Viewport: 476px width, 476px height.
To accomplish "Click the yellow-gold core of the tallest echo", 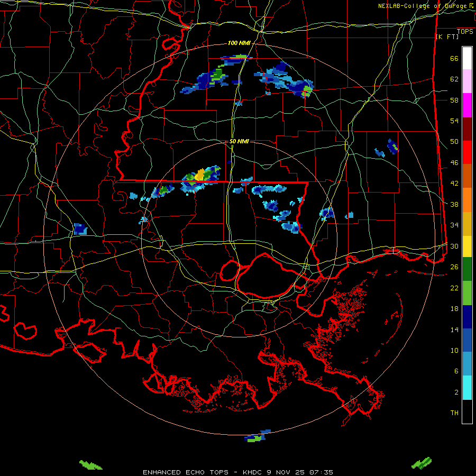I will [x=200, y=175].
